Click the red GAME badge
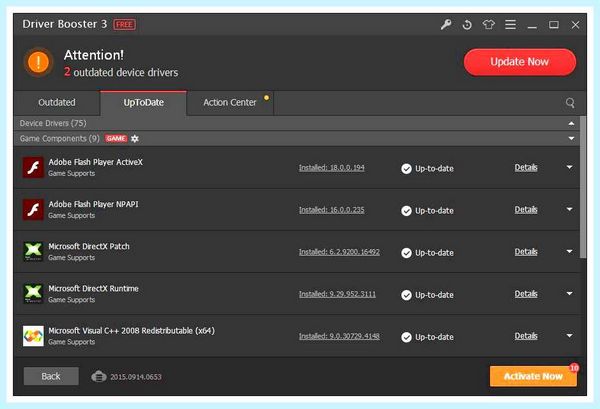This screenshot has width=600, height=409. [x=116, y=139]
